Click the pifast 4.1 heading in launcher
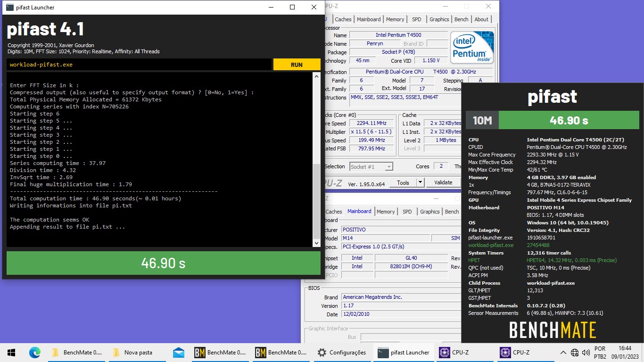644x362 pixels. 45,30
